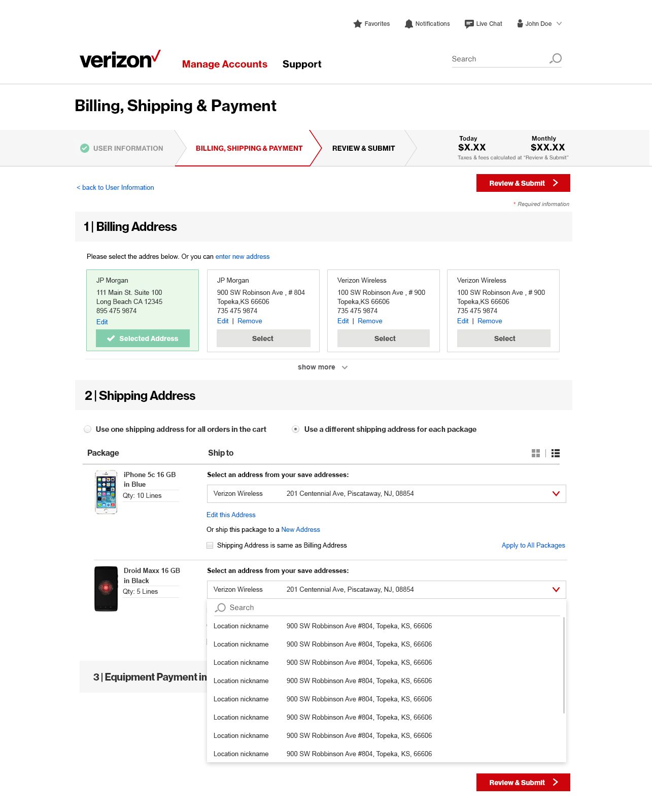Click the Droid Maxx product thumbnail
Viewport: 652px width, 812px height.
tap(106, 589)
